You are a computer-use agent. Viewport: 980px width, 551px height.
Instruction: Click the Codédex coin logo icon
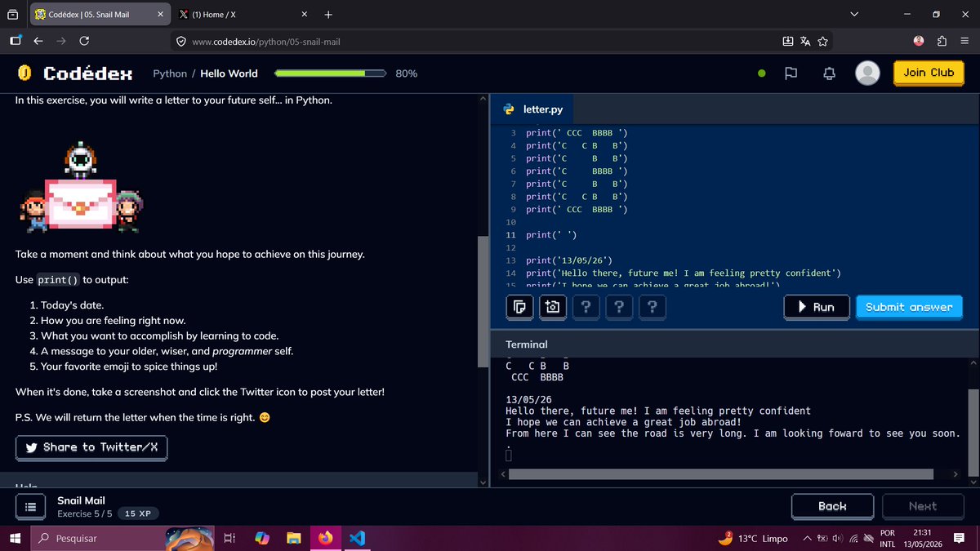(x=25, y=73)
